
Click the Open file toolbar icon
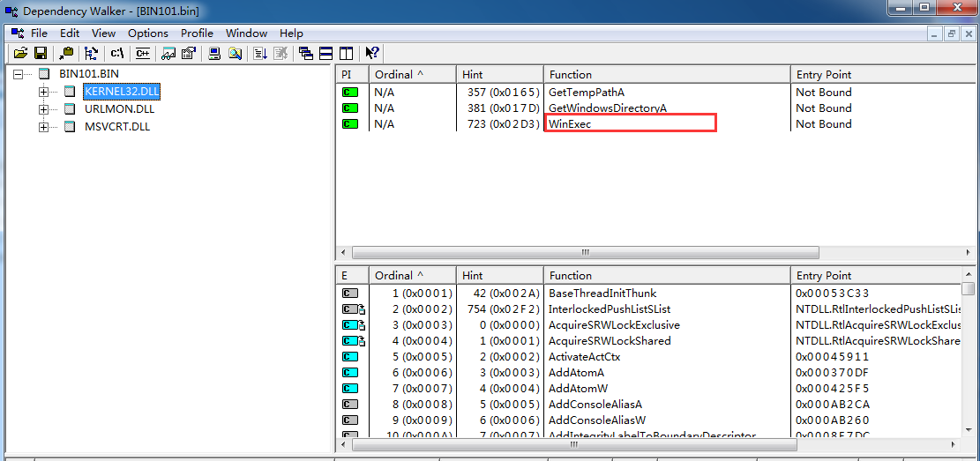[x=20, y=53]
